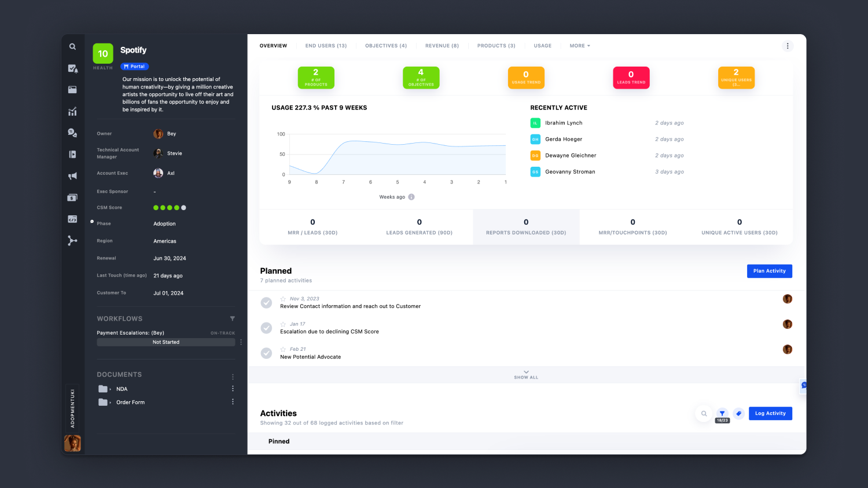The width and height of the screenshot is (868, 488).
Task: Open the filter icon showing 18/23
Action: pyautogui.click(x=722, y=413)
